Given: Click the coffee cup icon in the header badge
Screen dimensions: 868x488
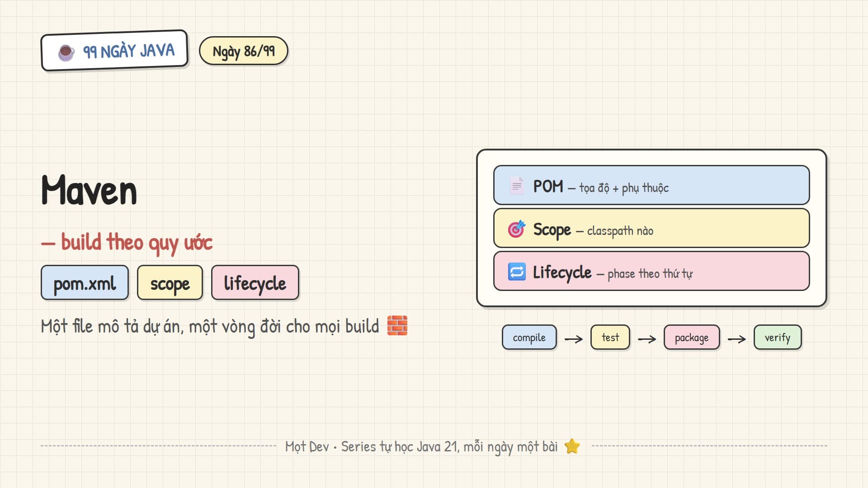Looking at the screenshot, I should point(66,52).
